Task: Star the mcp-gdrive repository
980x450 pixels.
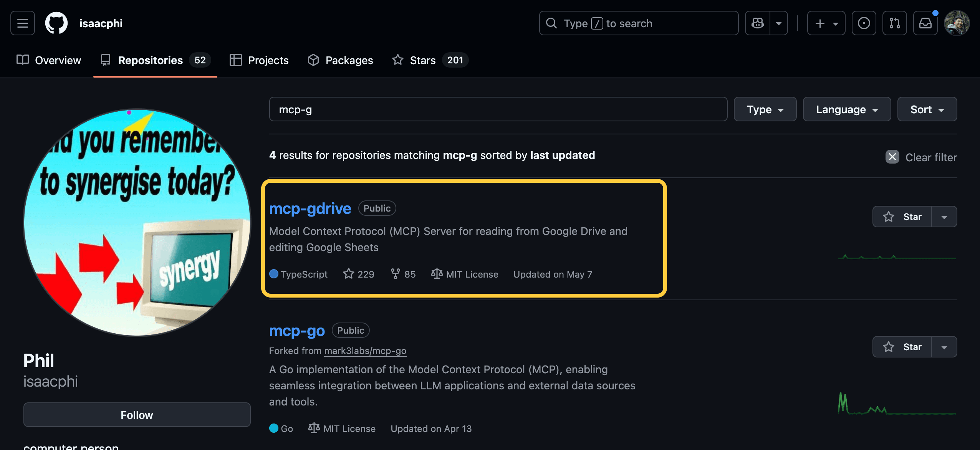Action: pos(902,217)
